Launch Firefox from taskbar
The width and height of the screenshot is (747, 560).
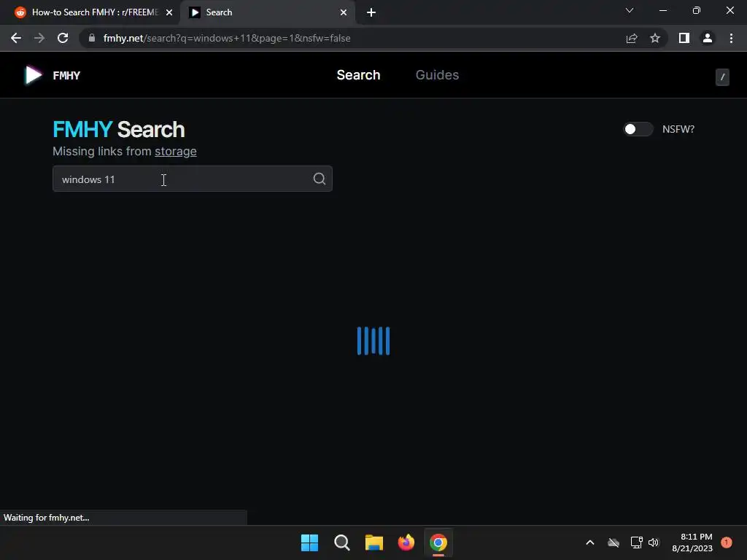[x=406, y=542]
